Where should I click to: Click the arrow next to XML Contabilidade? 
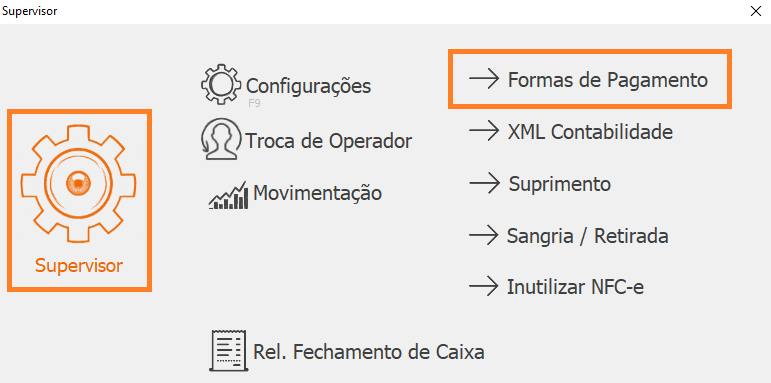click(484, 131)
